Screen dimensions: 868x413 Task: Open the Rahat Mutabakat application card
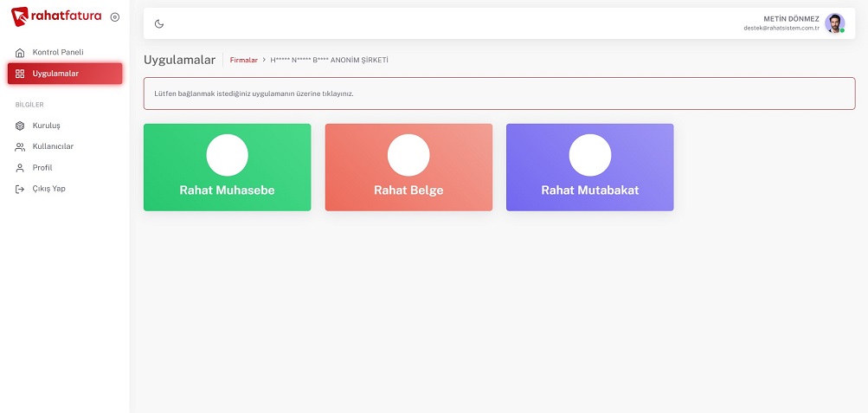click(589, 167)
